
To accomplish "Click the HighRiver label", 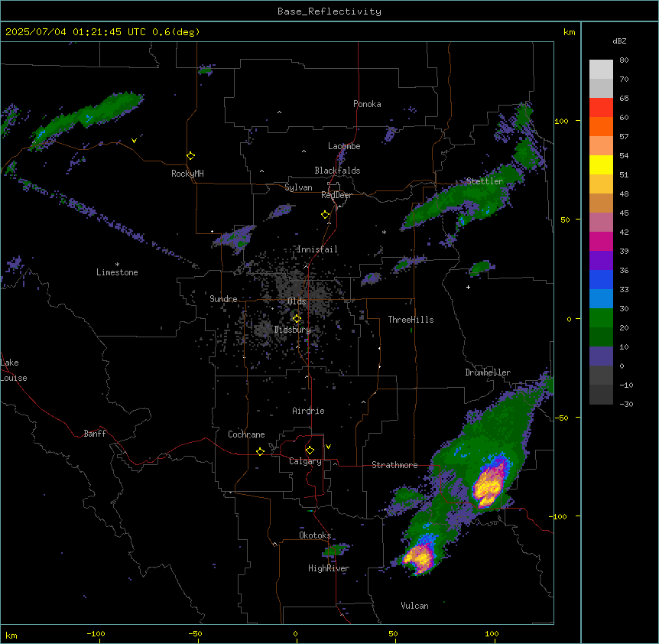I will pos(329,568).
